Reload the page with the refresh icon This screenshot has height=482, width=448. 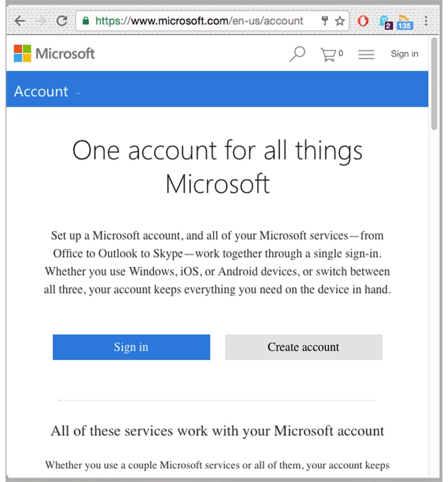62,21
